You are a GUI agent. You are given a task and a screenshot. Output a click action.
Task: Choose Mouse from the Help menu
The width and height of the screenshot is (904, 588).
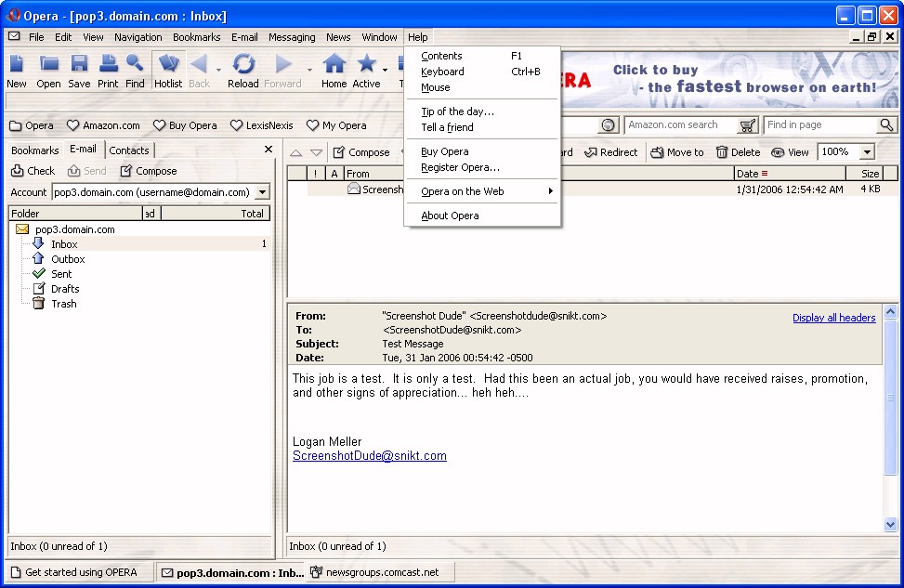pyautogui.click(x=482, y=87)
